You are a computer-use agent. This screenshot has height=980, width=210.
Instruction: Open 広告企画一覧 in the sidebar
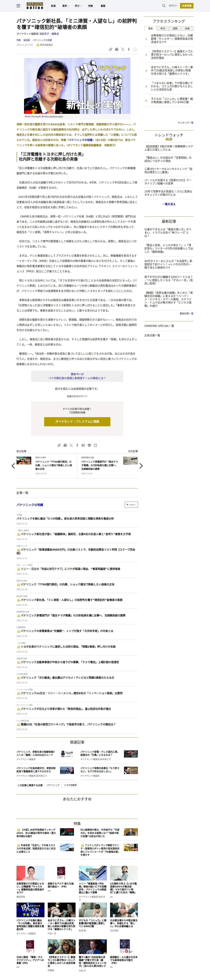coord(152,335)
